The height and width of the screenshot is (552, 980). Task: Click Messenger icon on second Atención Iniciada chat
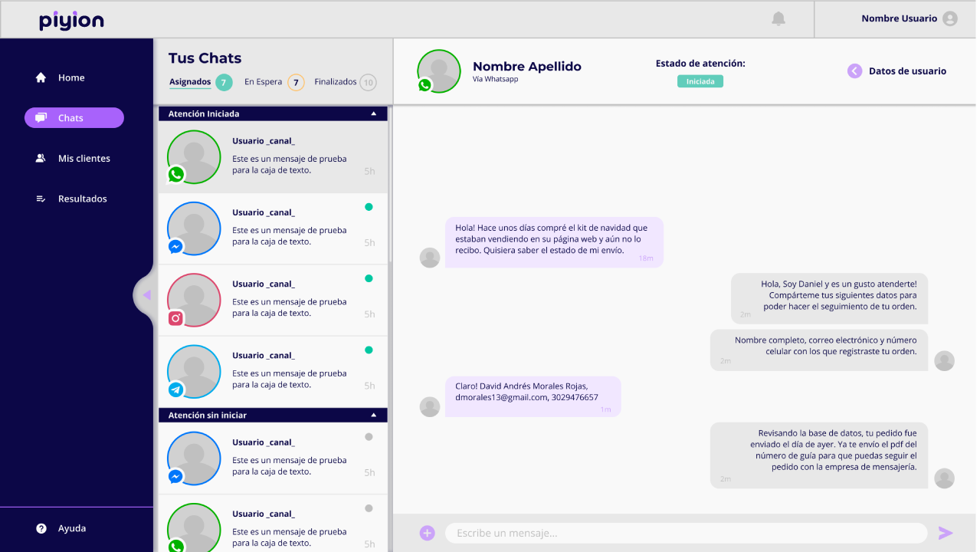[176, 247]
